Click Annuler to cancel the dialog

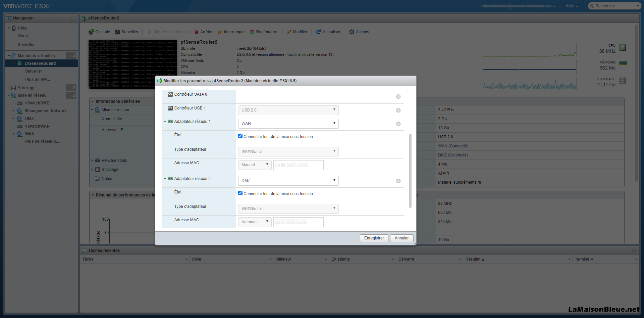point(401,238)
